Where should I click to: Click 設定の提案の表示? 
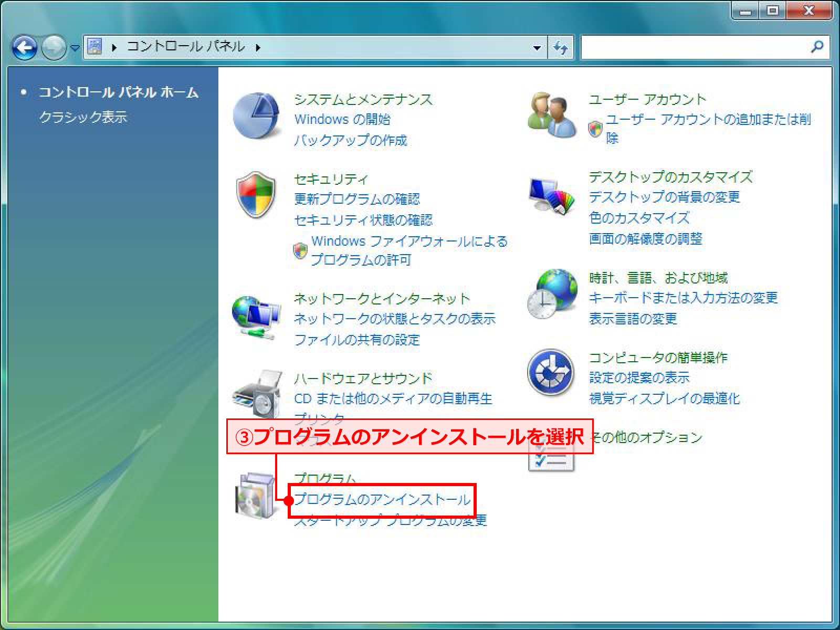pos(639,377)
